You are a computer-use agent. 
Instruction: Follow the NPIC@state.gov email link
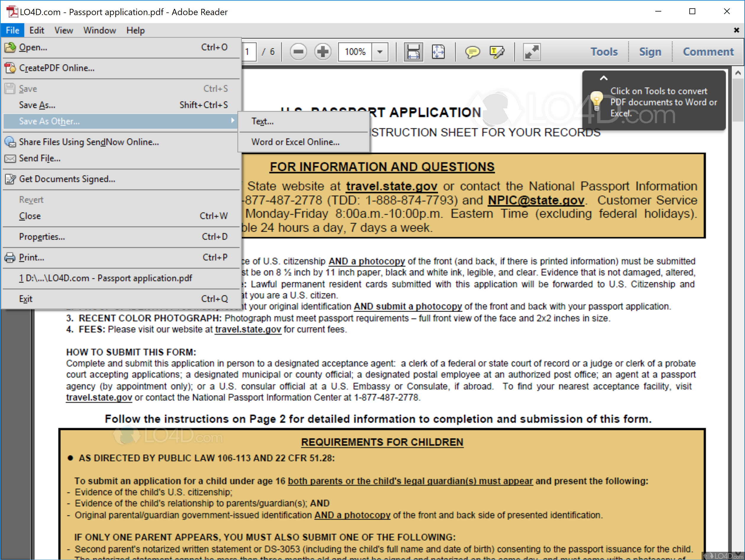[x=536, y=200]
